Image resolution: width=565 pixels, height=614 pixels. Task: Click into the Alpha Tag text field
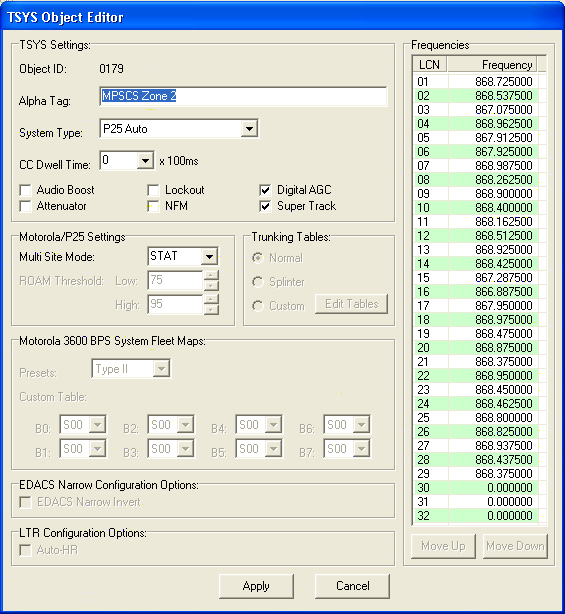point(243,96)
